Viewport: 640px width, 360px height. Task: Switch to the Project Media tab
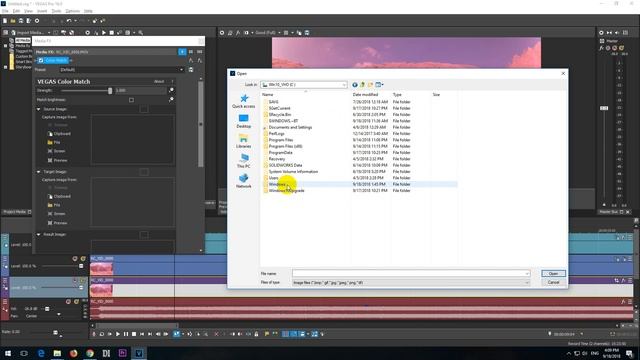15,212
